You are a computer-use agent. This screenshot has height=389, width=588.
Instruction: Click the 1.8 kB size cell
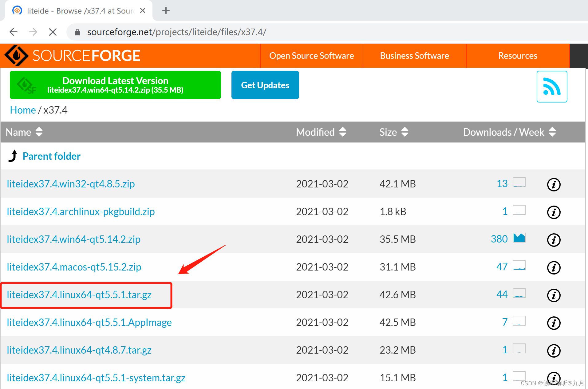click(393, 212)
